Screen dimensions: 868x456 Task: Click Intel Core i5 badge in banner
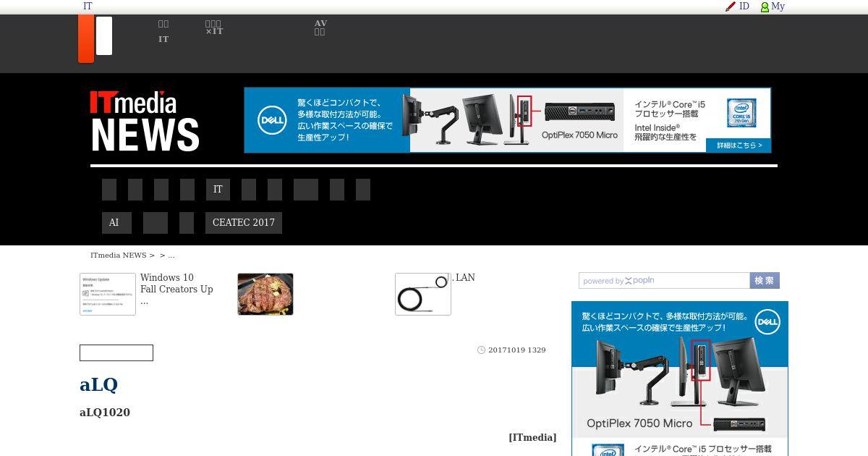click(741, 113)
